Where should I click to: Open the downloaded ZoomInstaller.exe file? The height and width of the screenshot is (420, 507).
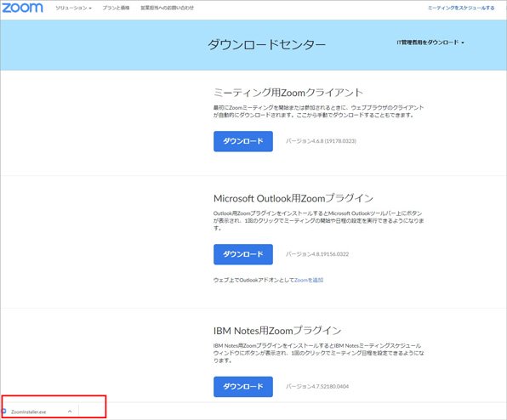[x=28, y=411]
